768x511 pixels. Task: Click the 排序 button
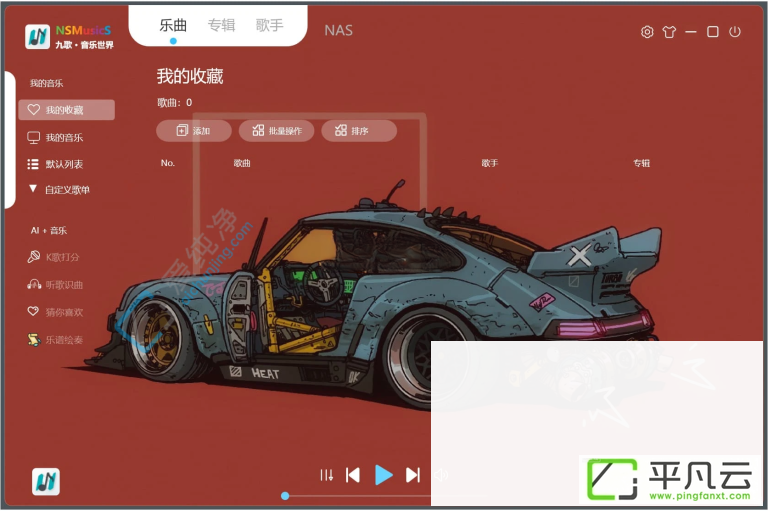359,131
